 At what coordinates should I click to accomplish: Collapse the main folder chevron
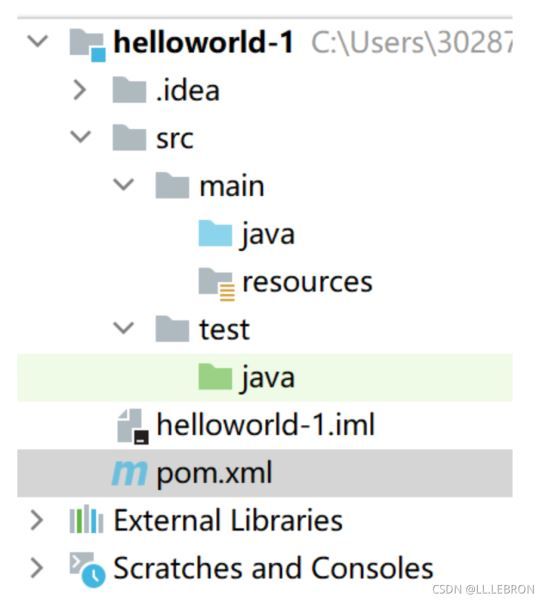[x=124, y=184]
